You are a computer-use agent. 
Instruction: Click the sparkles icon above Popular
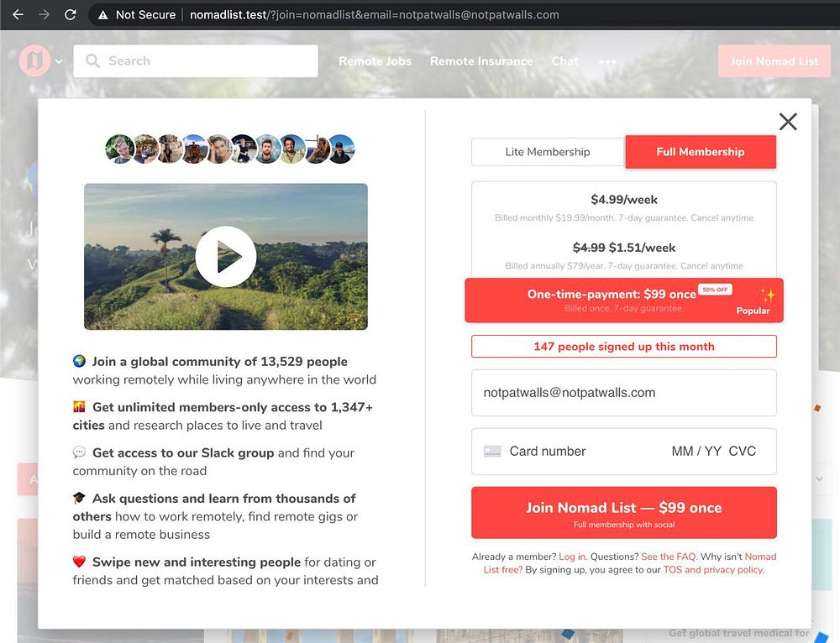(x=767, y=295)
